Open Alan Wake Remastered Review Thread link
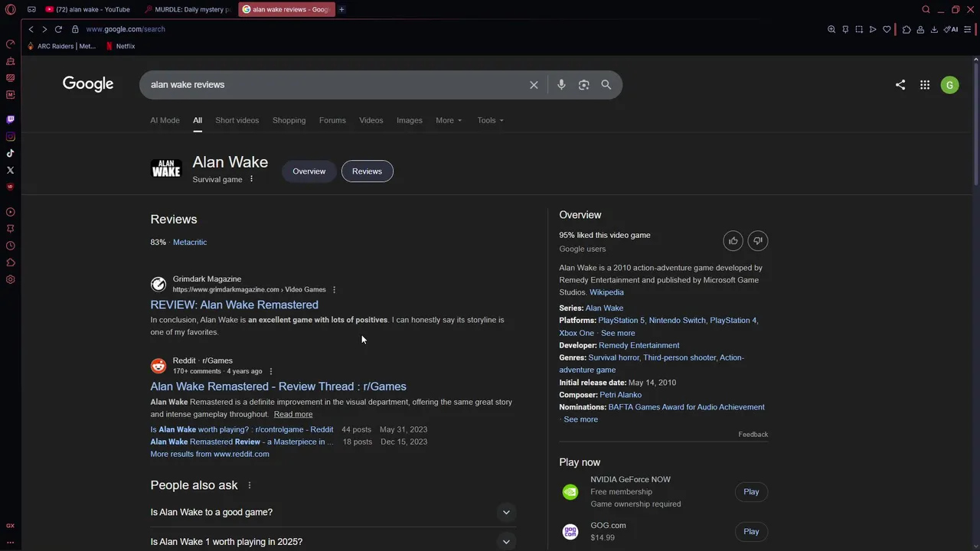The width and height of the screenshot is (980, 551). point(278,386)
